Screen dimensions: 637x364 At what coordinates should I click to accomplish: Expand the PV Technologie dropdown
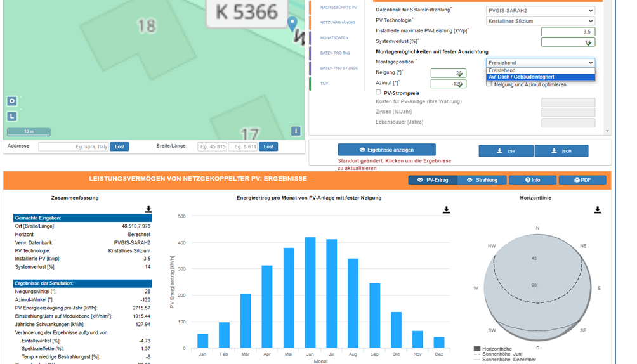(x=541, y=21)
